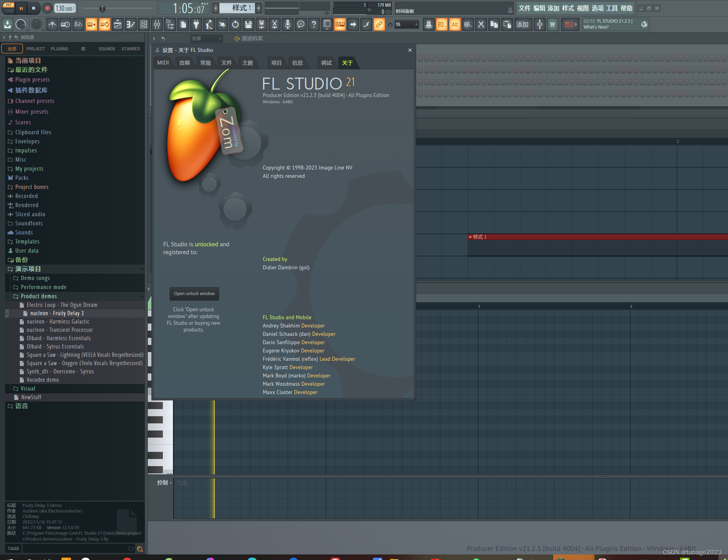
Task: Toggle the orange loop record button
Action: pos(105,25)
